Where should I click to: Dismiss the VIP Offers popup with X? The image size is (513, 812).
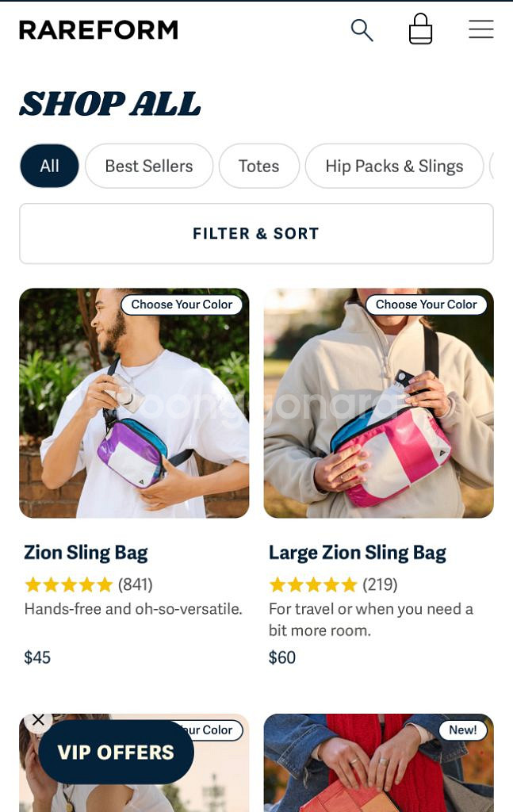point(38,720)
